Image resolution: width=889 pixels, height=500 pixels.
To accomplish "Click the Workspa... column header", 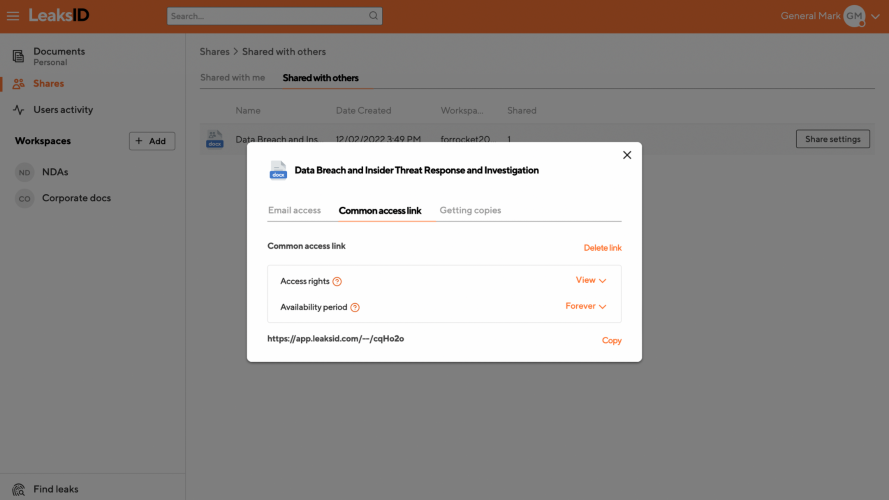I will point(462,111).
